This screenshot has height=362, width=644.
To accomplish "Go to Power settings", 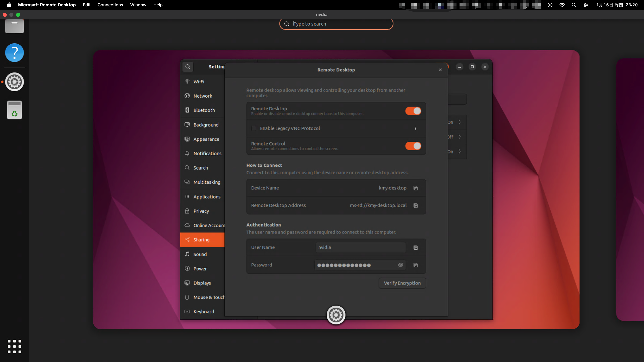I will 202,268.
